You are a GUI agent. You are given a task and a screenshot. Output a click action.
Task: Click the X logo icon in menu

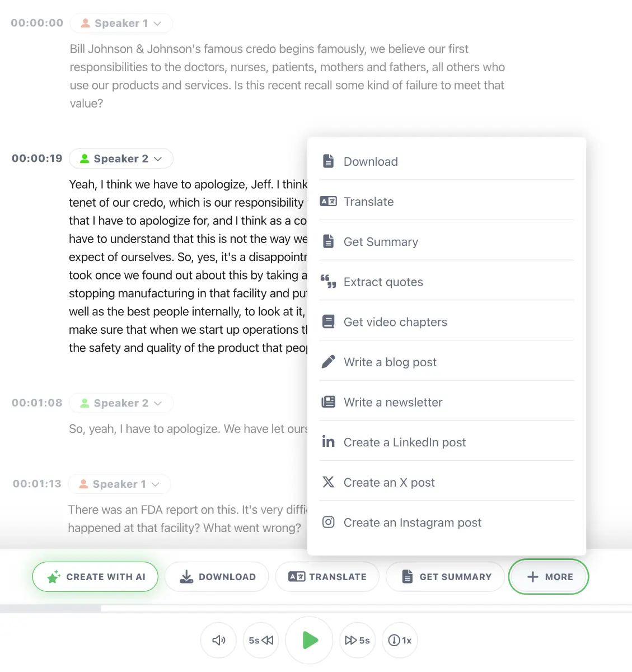pyautogui.click(x=329, y=482)
